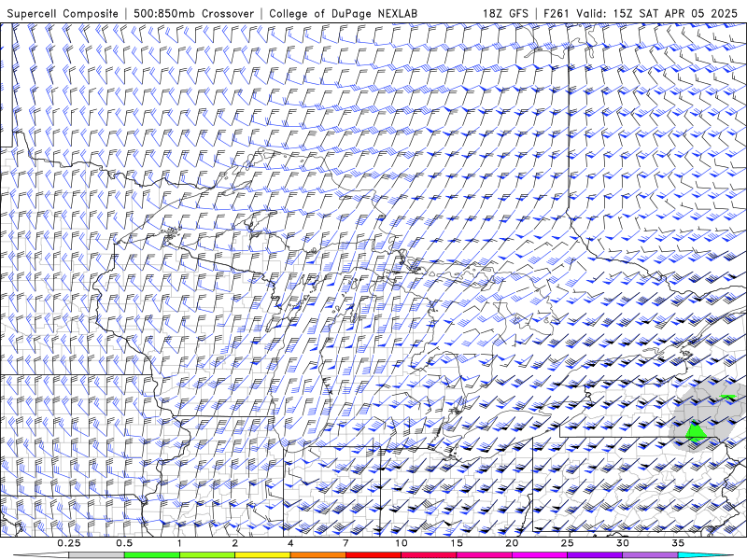Image resolution: width=747 pixels, height=560 pixels.
Task: Click the F261 forecast hour label
Action: pos(557,13)
